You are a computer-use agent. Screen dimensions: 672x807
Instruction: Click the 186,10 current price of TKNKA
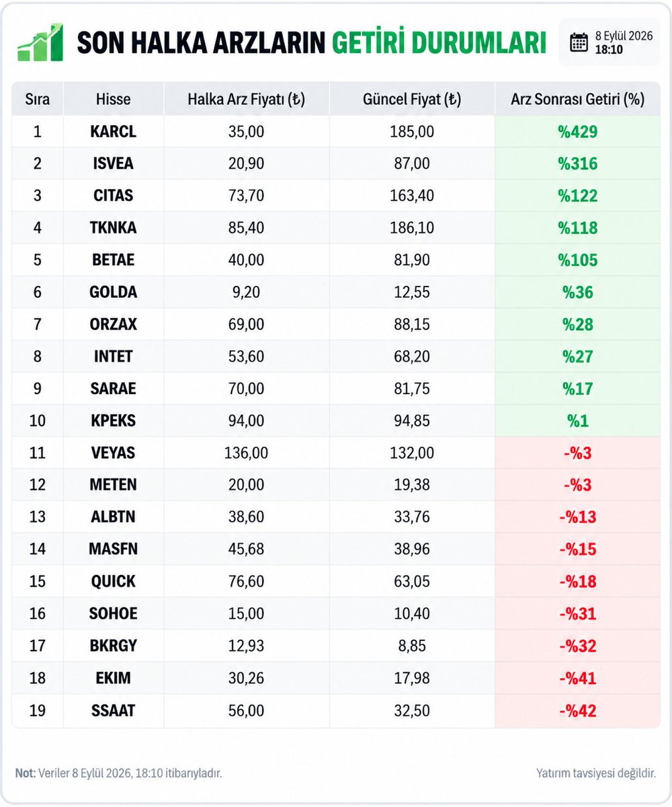[x=411, y=228]
